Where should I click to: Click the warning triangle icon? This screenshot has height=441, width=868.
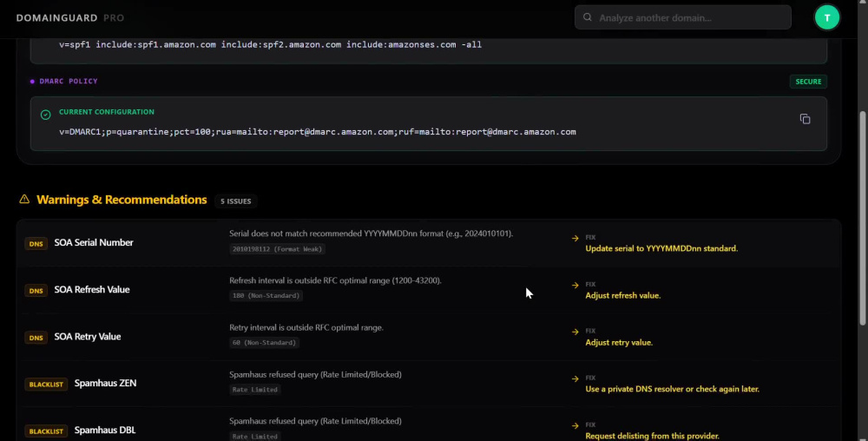click(x=24, y=199)
